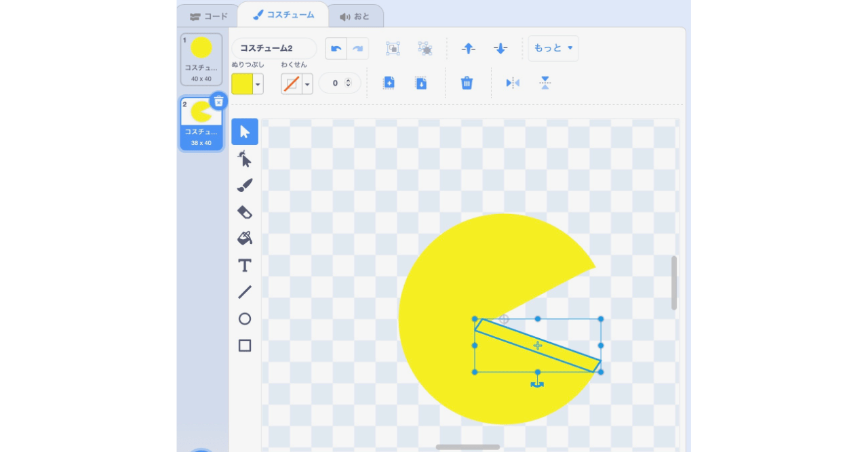Click the Redo button
The image size is (868, 452).
358,48
